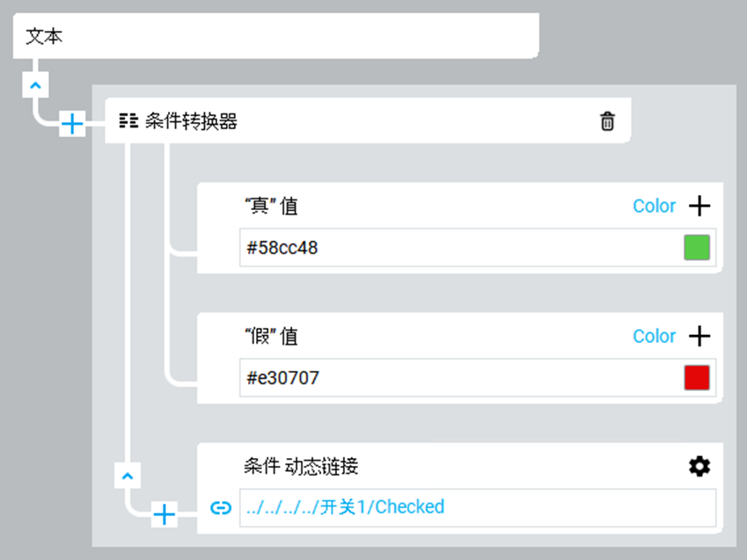747x560 pixels.
Task: Collapse the 条件 动态链接 branch chevron
Action: [127, 476]
